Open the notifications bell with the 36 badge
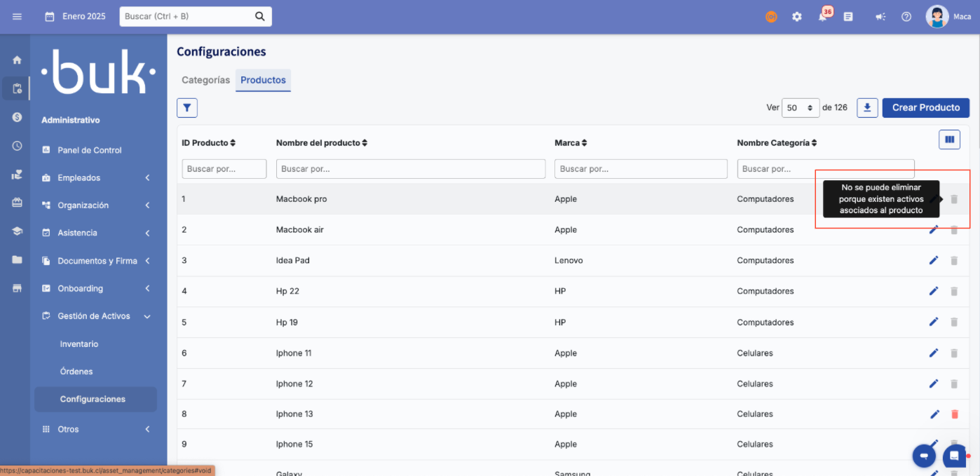Screen dimensions: 980x476 (x=823, y=17)
